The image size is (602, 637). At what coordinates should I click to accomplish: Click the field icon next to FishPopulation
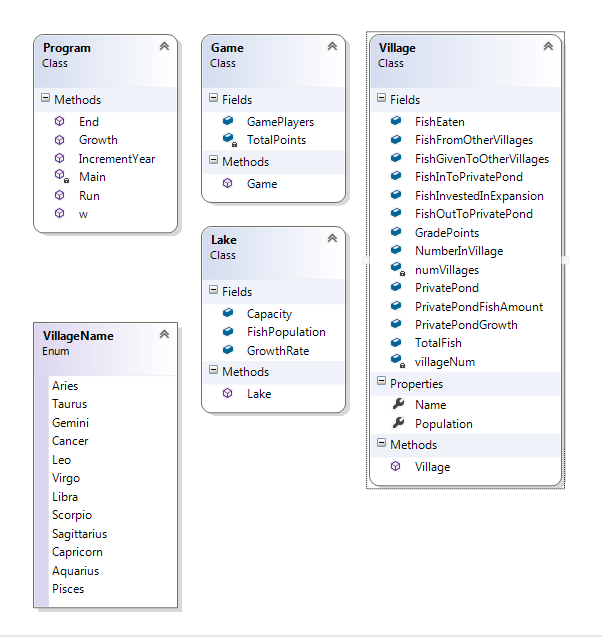[x=228, y=332]
